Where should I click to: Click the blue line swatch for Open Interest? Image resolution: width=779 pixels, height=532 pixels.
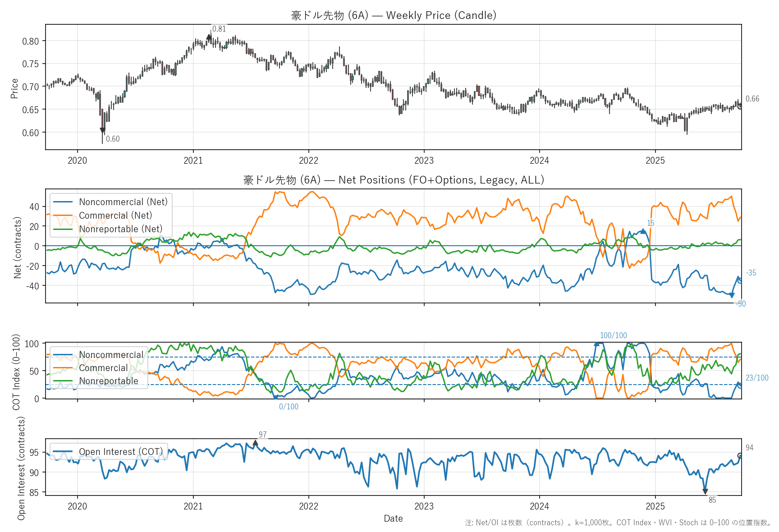[63, 452]
